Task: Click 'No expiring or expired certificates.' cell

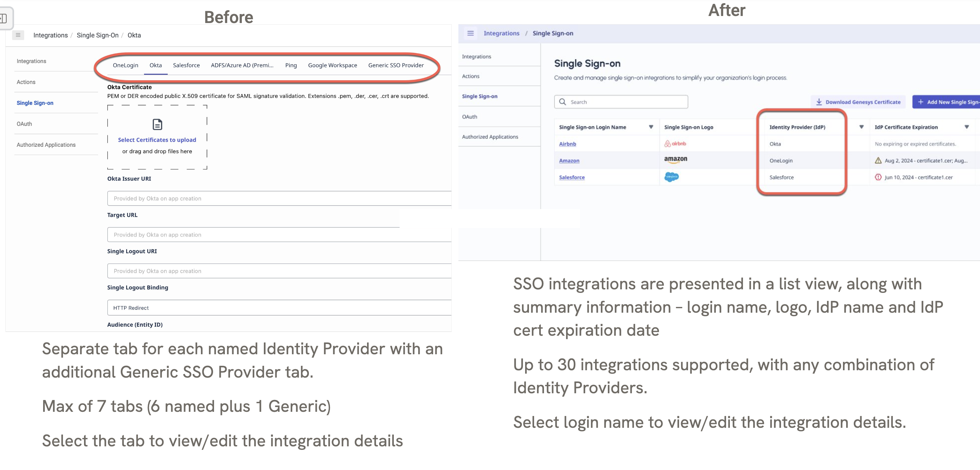Action: tap(915, 144)
